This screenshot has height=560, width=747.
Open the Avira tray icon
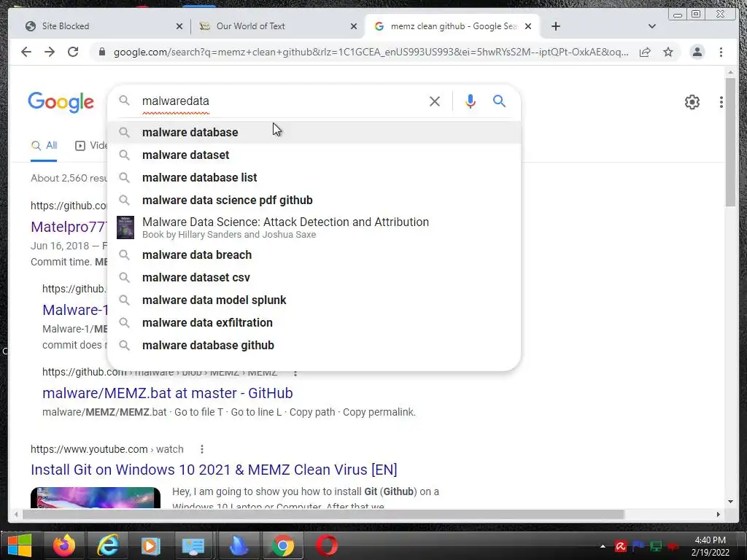pos(620,546)
